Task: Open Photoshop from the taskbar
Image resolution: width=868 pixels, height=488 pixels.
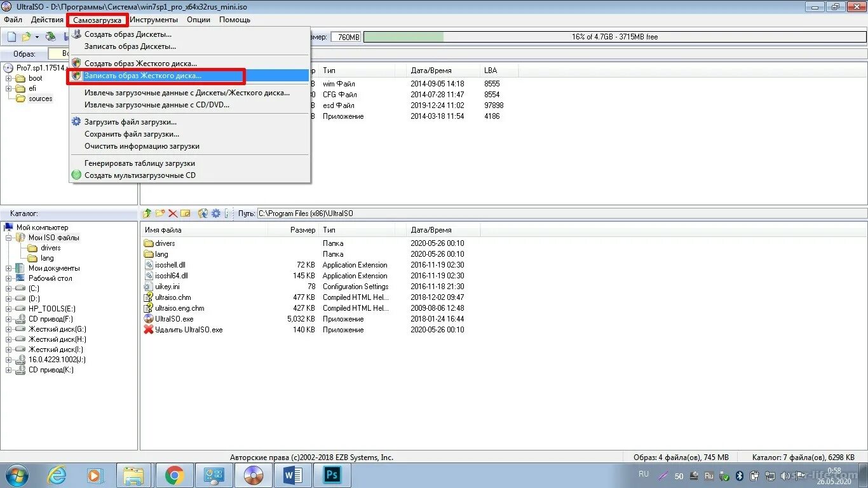Action: click(333, 475)
